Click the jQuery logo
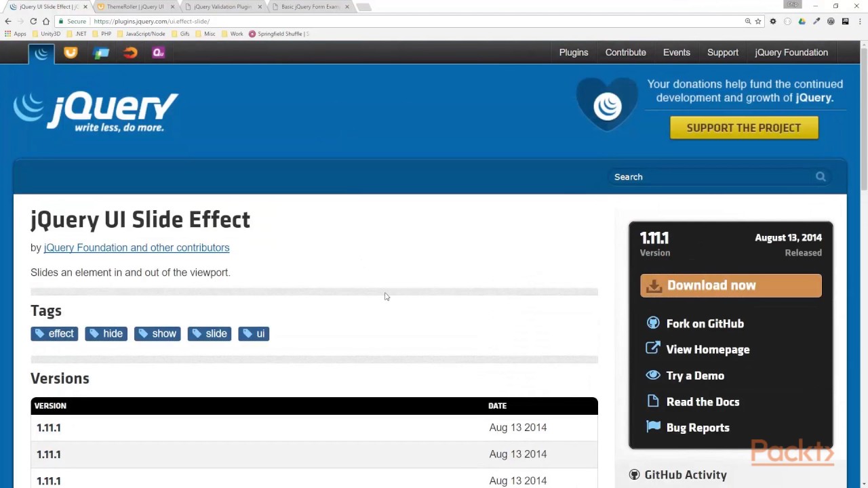 pyautogui.click(x=96, y=112)
